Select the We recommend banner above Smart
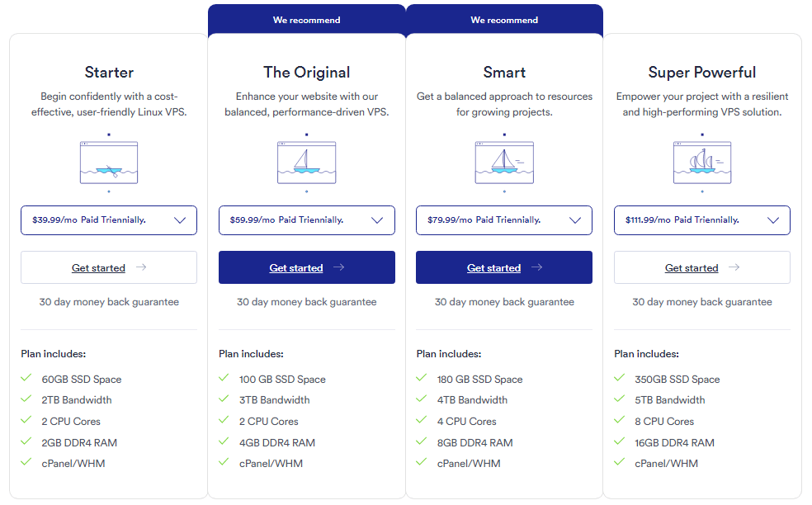Image resolution: width=812 pixels, height=505 pixels. pyautogui.click(x=504, y=20)
